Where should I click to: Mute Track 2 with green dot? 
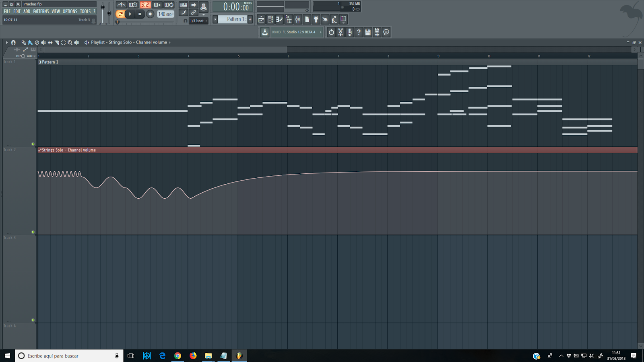click(33, 232)
